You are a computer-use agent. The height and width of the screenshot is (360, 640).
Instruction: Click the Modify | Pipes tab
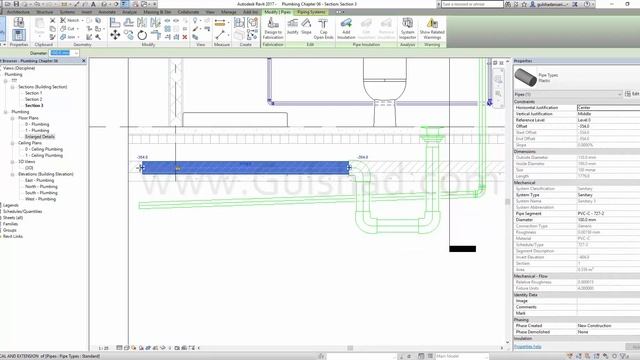coord(278,12)
